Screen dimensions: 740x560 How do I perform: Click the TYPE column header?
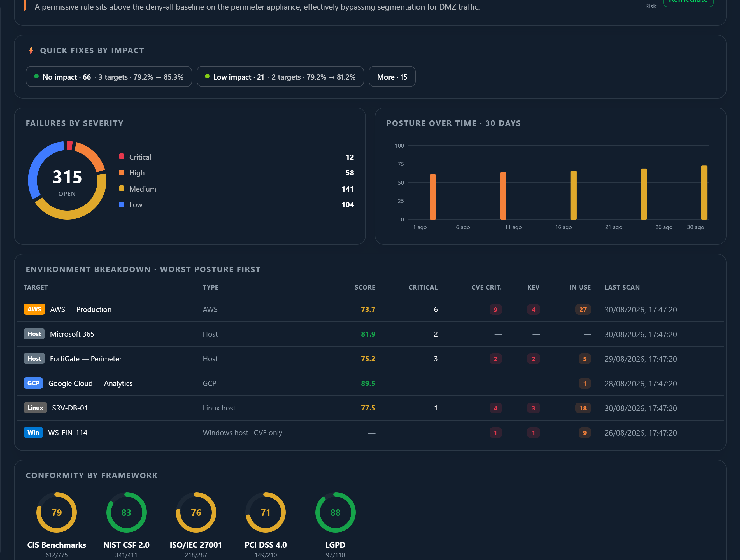[210, 287]
